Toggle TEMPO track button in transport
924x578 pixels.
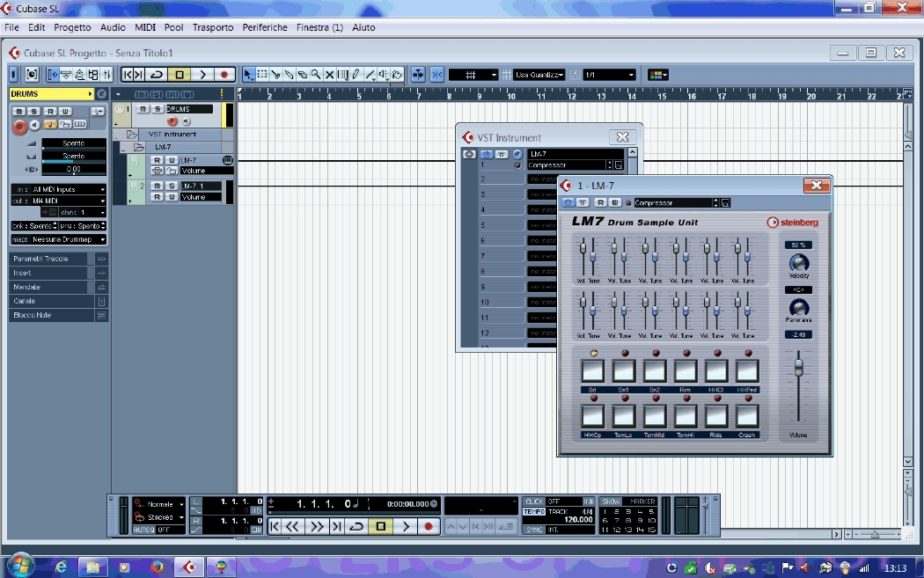[534, 511]
